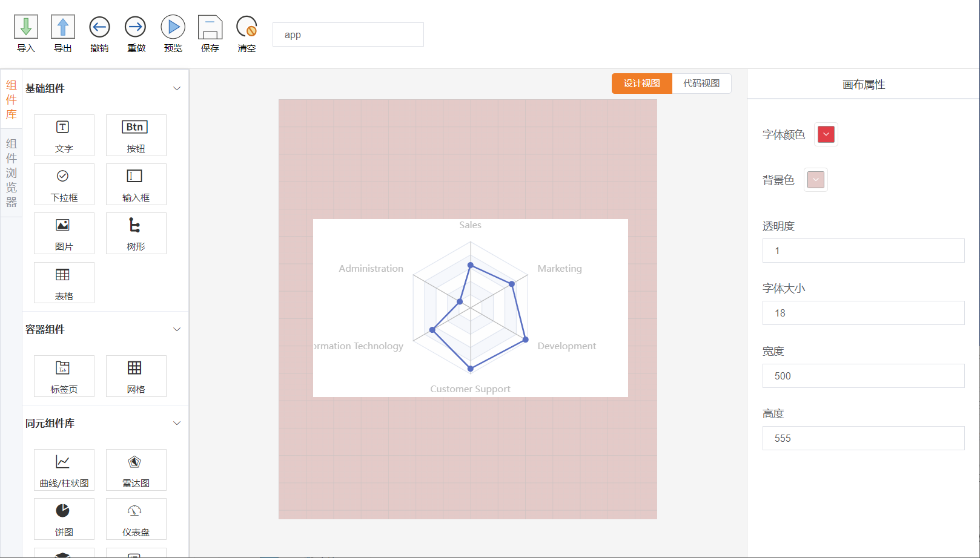The image size is (980, 558).
Task: Select the 下拉框 dropdown component
Action: [x=64, y=184]
